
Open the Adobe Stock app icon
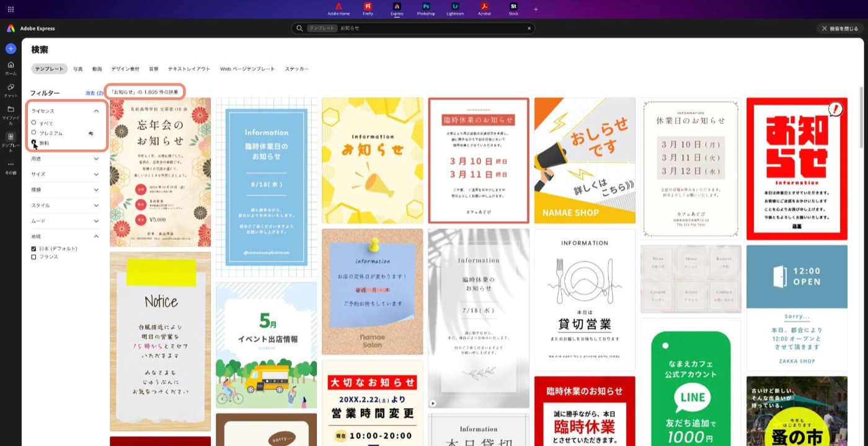(513, 9)
